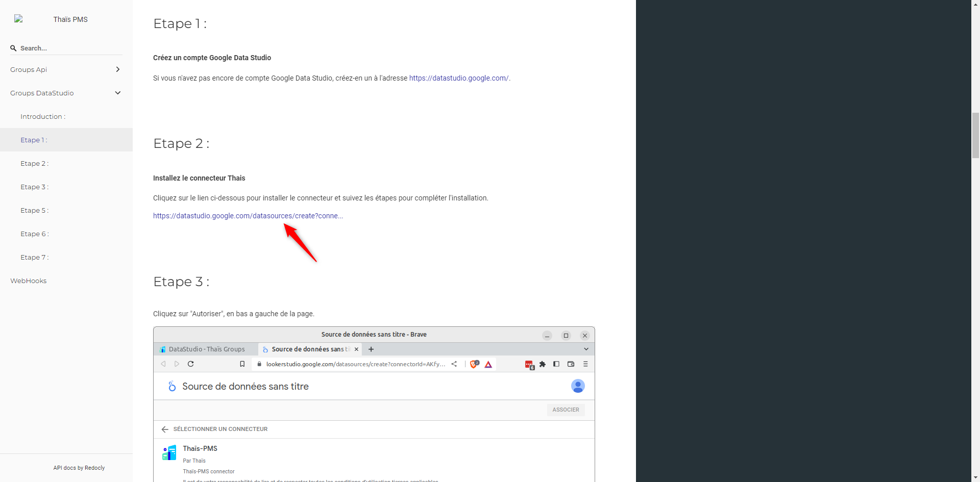Click the Brave rewards triangle icon
The image size is (980, 482).
488,364
